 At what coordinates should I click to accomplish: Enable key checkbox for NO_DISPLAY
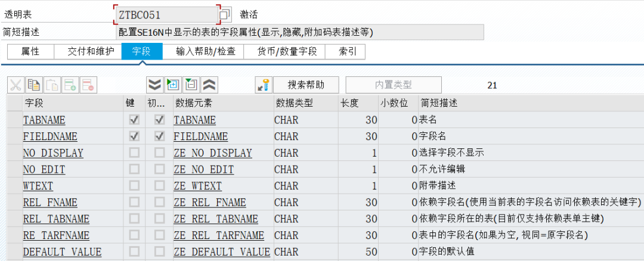tap(134, 153)
